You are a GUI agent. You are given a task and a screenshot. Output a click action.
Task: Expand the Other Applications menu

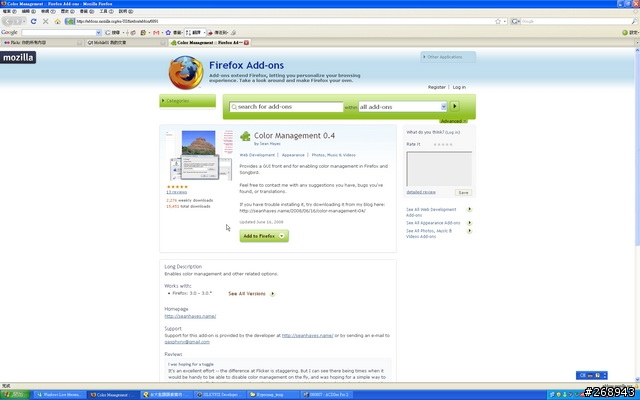448,57
